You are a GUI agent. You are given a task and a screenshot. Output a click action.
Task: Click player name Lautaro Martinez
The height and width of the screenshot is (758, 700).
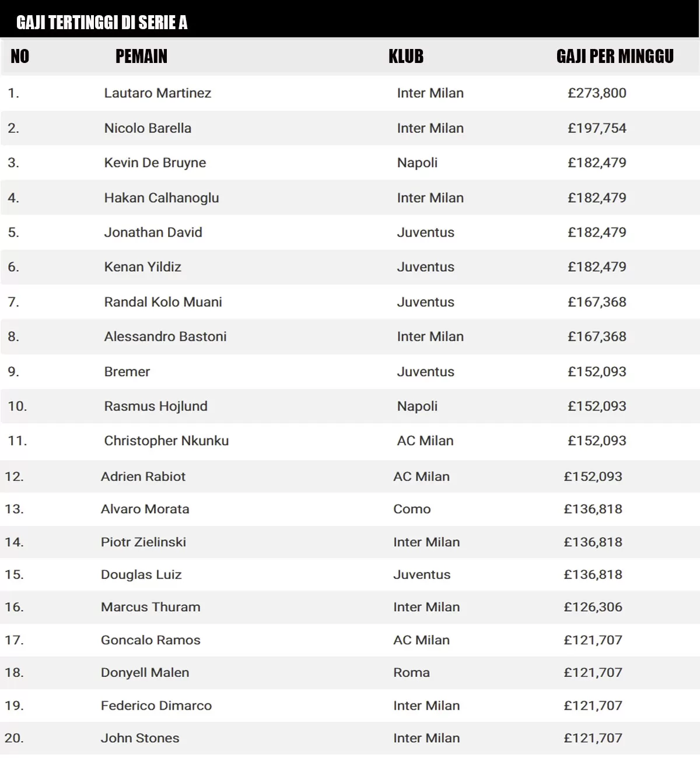157,93
